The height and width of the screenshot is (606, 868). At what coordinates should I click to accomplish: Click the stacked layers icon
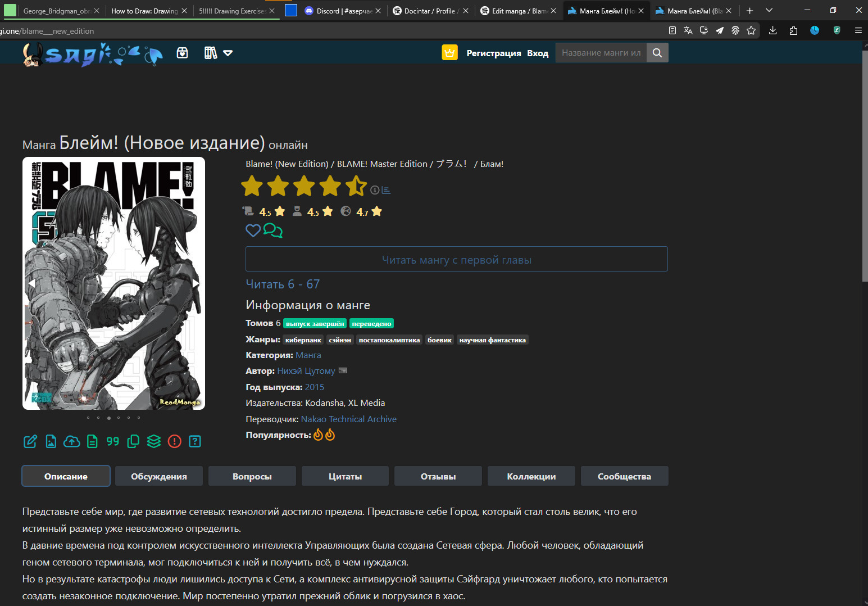(154, 442)
